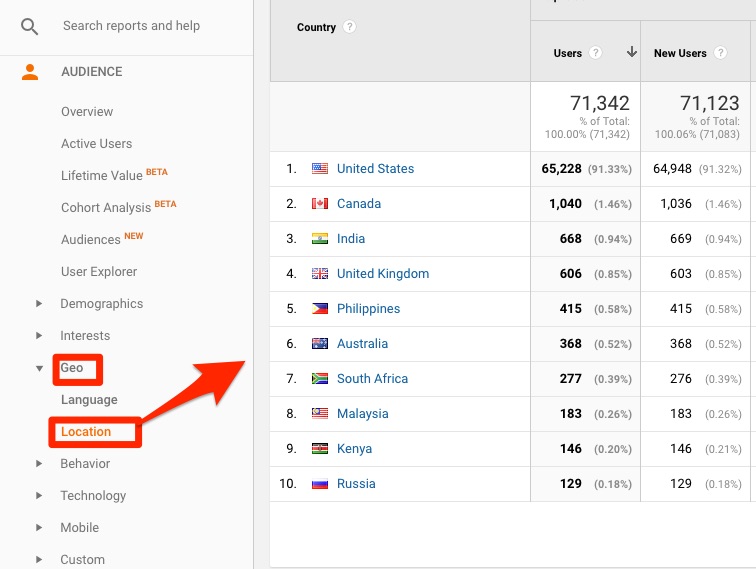Screen dimensions: 756x569
Task: Collapse the Geo section arrow
Action: (x=39, y=368)
